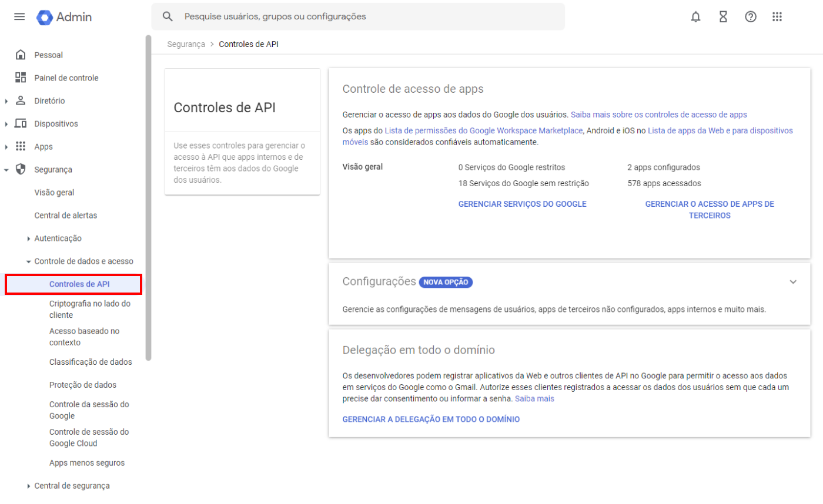Expand the Configurações card chevron

(793, 282)
